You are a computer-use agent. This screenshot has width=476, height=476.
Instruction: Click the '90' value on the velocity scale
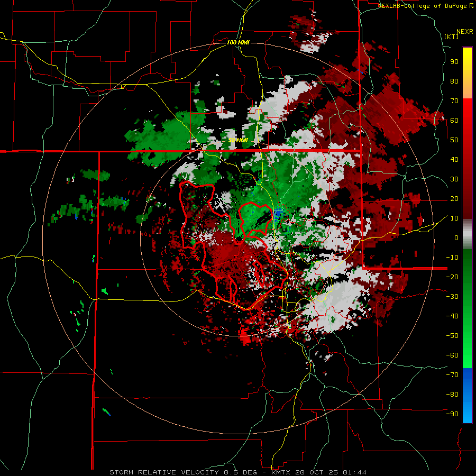click(454, 62)
